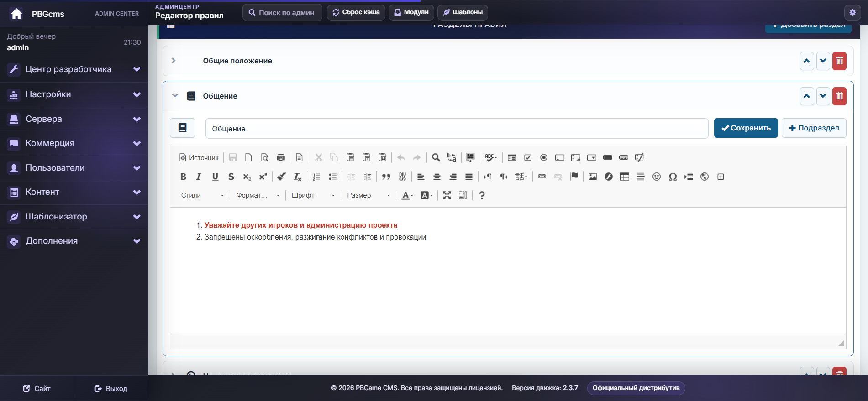This screenshot has height=401, width=868.
Task: Increase indent in editor
Action: coord(367,177)
